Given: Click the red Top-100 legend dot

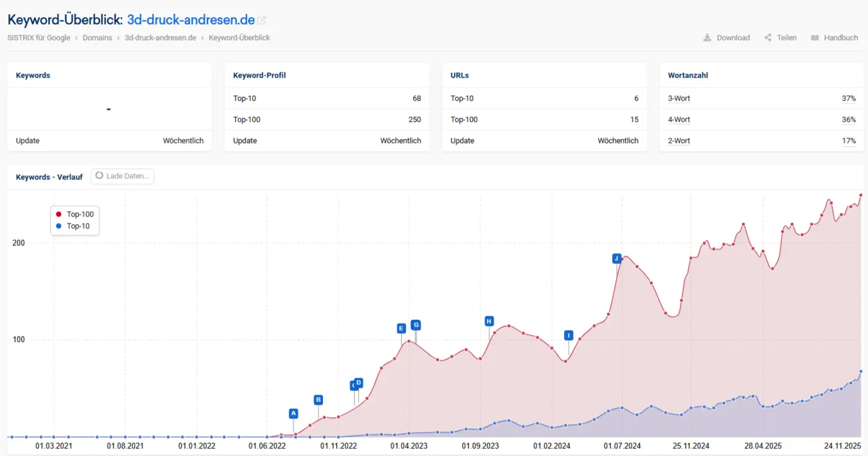Looking at the screenshot, I should click(x=59, y=214).
